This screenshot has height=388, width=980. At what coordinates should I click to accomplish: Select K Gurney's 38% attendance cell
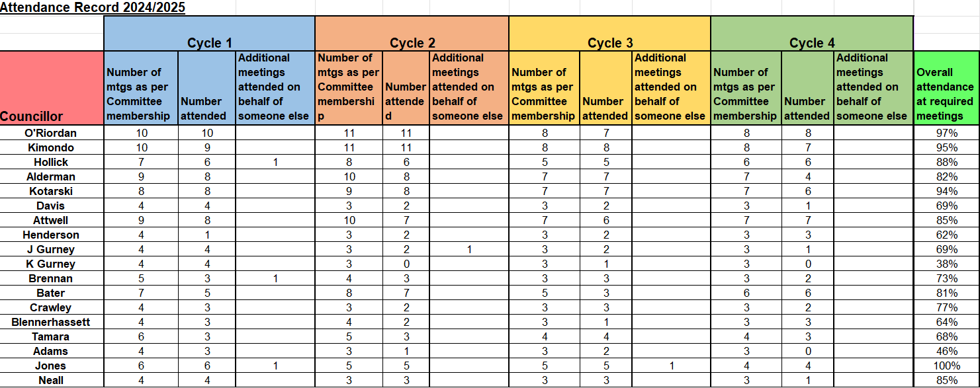click(x=946, y=264)
